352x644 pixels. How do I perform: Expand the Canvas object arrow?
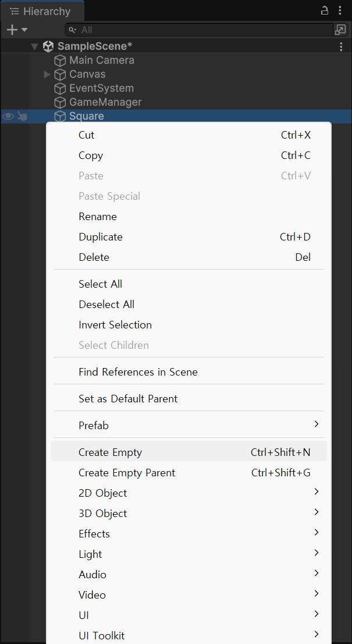coord(47,75)
